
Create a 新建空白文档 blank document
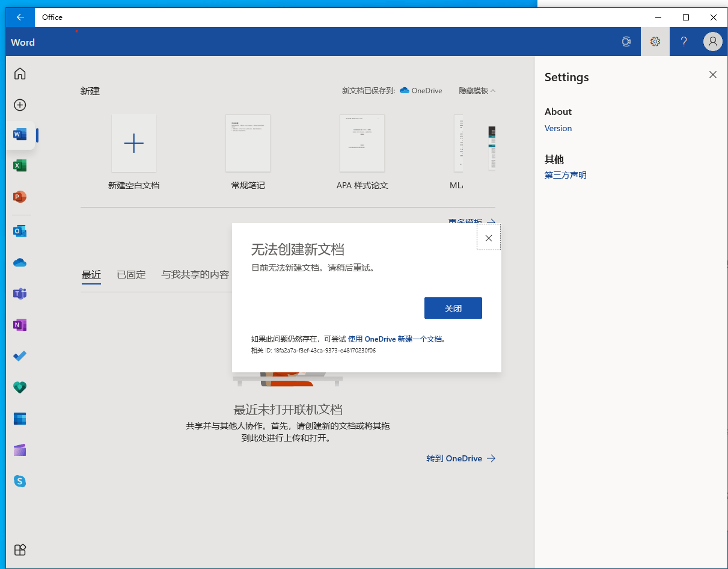134,153
